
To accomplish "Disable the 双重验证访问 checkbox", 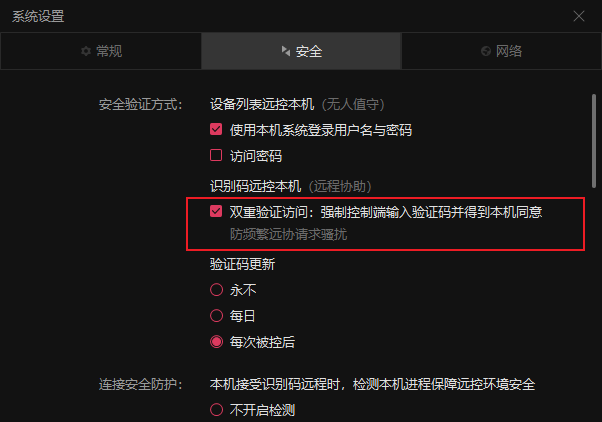I will coord(216,211).
